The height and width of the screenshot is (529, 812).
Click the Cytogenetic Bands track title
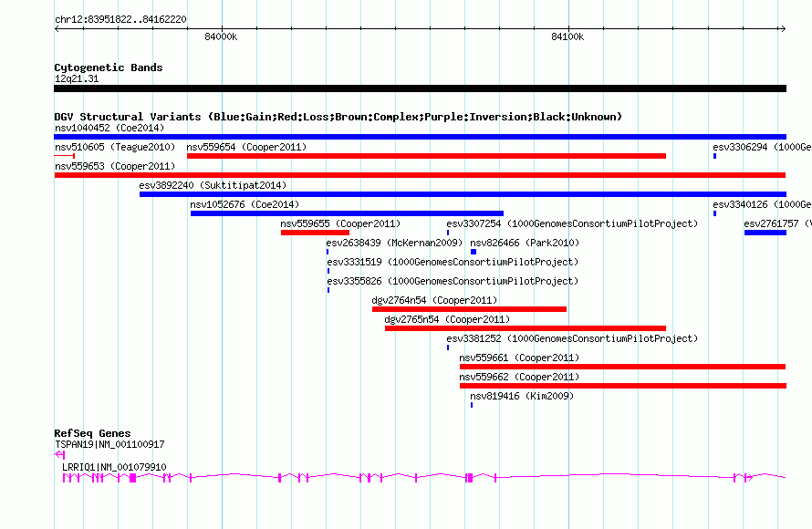click(x=109, y=67)
